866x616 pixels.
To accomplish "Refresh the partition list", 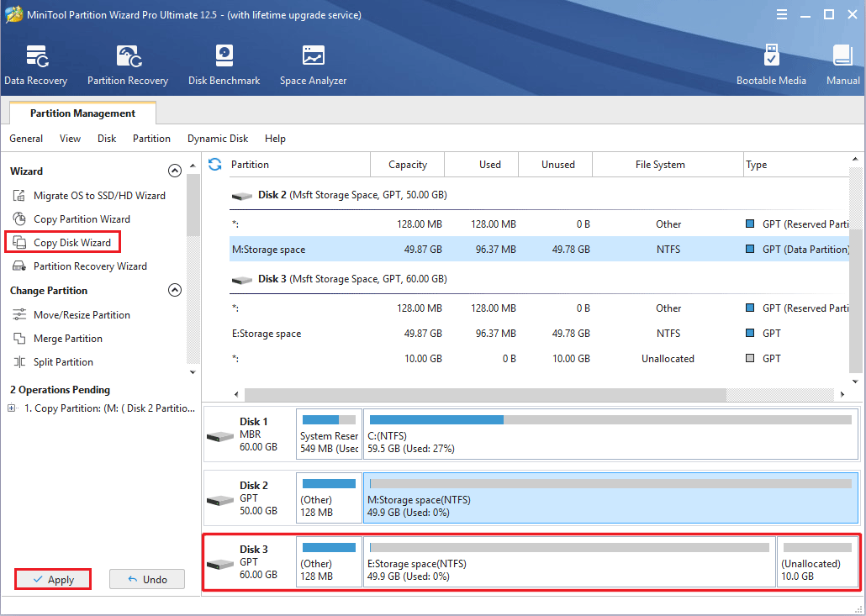I will tap(214, 164).
